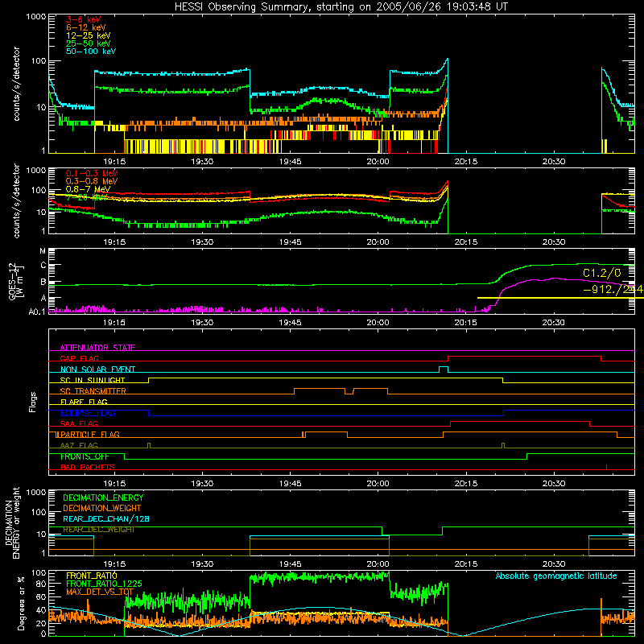Click the HESSI Observing Summary title
The width and height of the screenshot is (644, 644).
(x=341, y=7)
